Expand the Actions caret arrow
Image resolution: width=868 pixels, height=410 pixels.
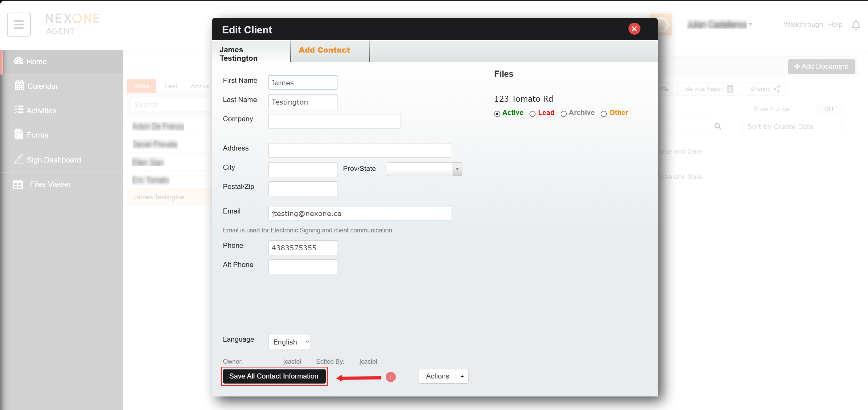tap(462, 376)
